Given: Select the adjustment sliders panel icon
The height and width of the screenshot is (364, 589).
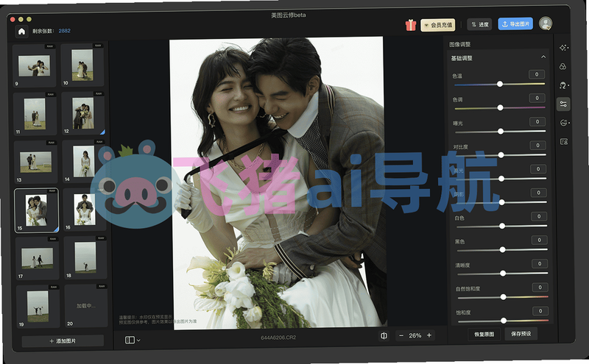Looking at the screenshot, I should pyautogui.click(x=563, y=104).
